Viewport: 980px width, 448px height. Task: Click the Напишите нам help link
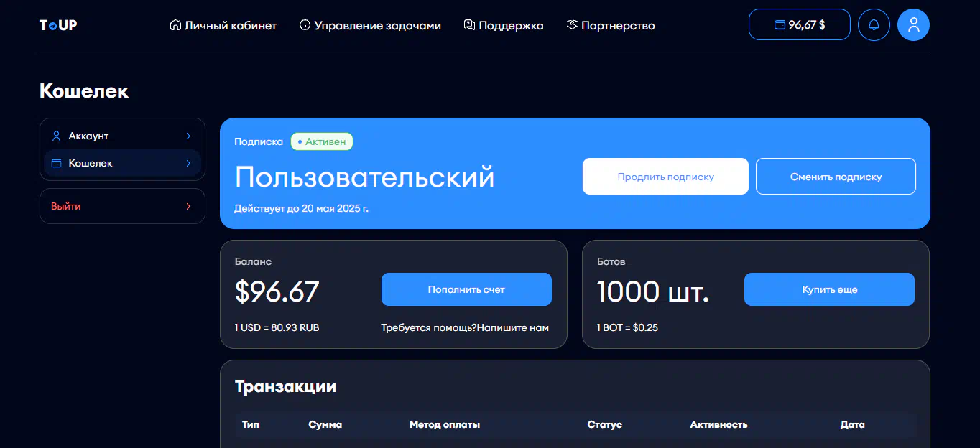(x=512, y=327)
